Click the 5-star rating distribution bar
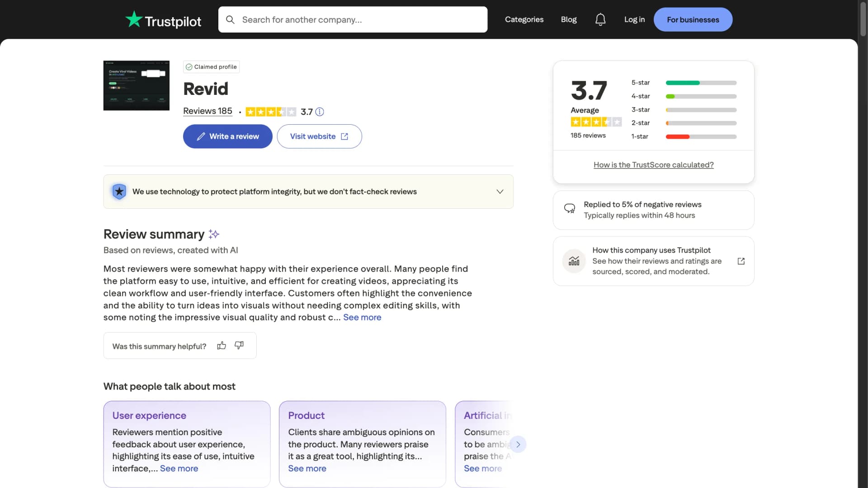 tap(700, 83)
